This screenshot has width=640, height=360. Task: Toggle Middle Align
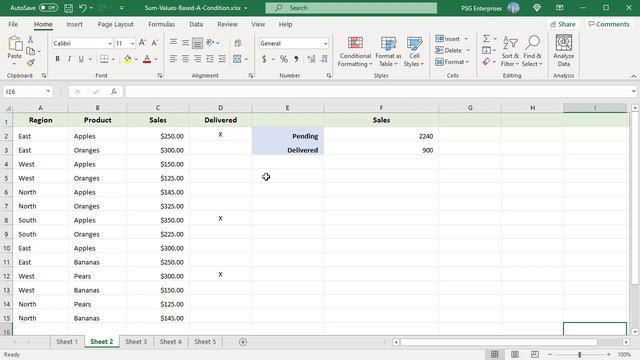185,42
